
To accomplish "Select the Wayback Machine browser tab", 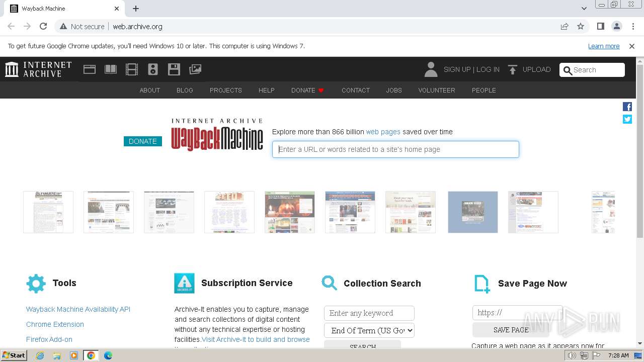I will pos(64,9).
